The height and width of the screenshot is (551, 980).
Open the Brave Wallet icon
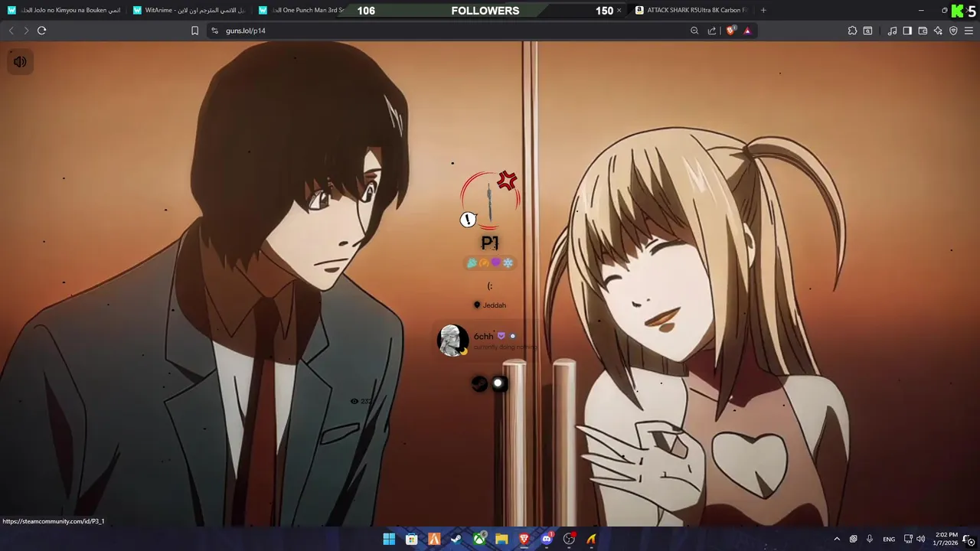click(x=923, y=31)
